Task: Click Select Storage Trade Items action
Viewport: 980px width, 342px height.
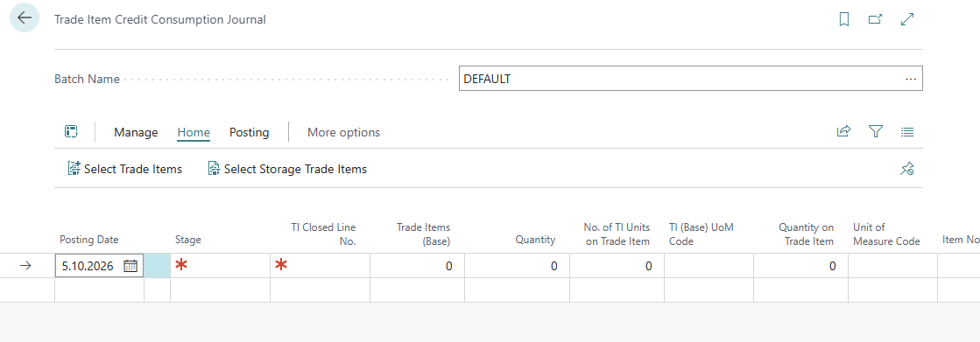Action: pos(287,169)
